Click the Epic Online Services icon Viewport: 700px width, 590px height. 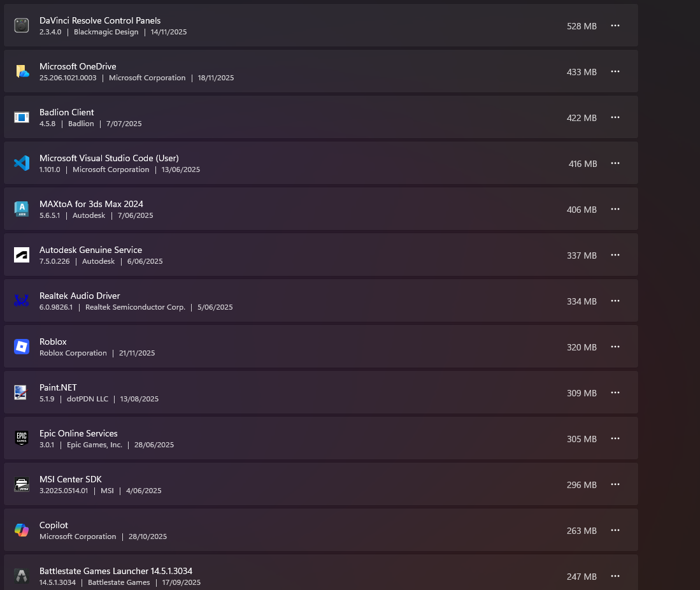tap(22, 438)
